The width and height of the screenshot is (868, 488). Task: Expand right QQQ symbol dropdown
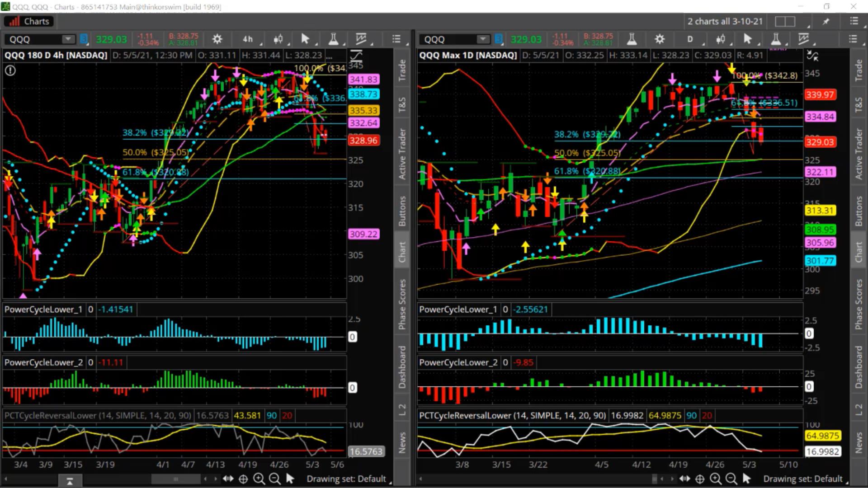tap(483, 39)
